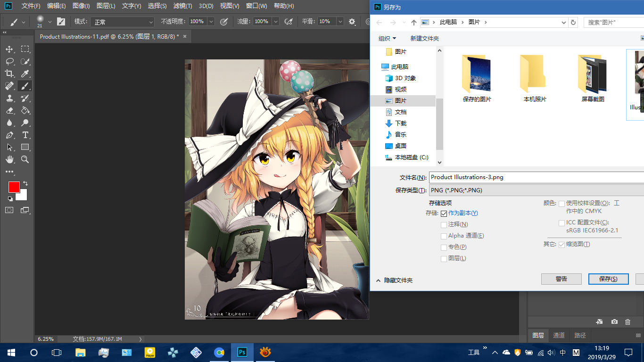Swap foreground and background colors
Image resolution: width=644 pixels, height=362 pixels.
(25, 183)
